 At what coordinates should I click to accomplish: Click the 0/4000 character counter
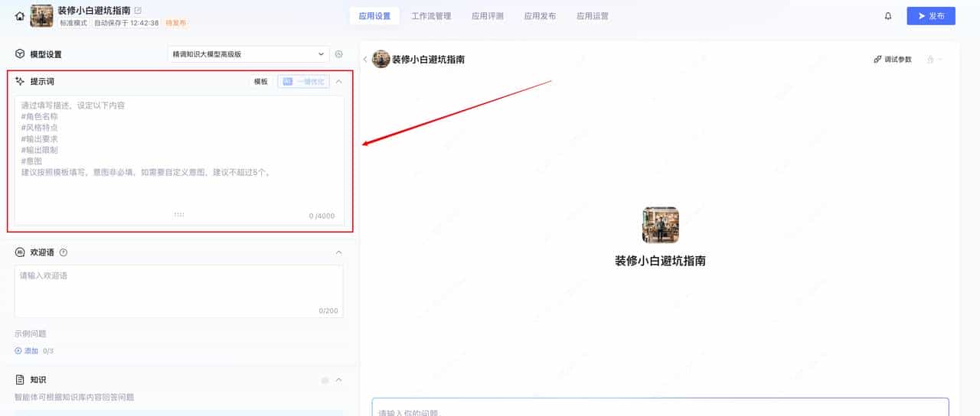pyautogui.click(x=322, y=216)
